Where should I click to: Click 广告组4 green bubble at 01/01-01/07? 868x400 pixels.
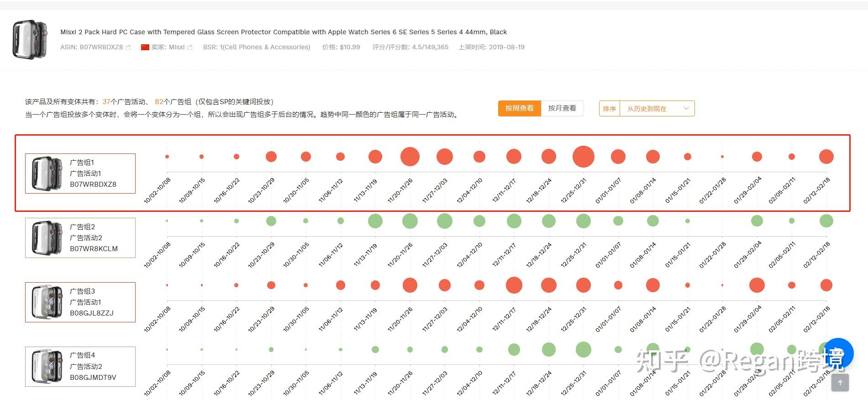pos(618,350)
